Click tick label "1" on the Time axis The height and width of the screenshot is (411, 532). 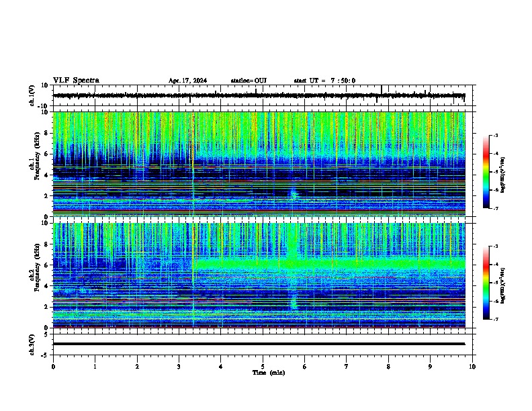click(x=95, y=366)
